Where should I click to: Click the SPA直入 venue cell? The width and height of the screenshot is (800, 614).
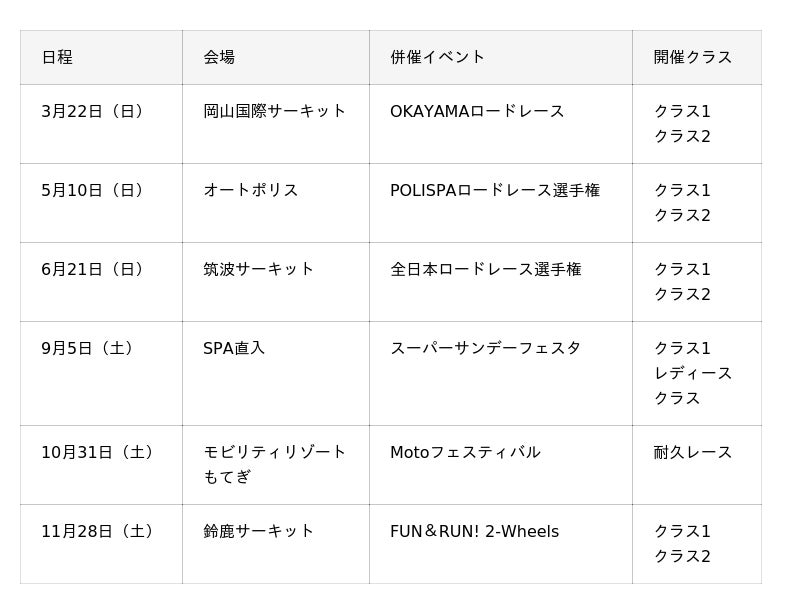pyautogui.click(x=234, y=348)
